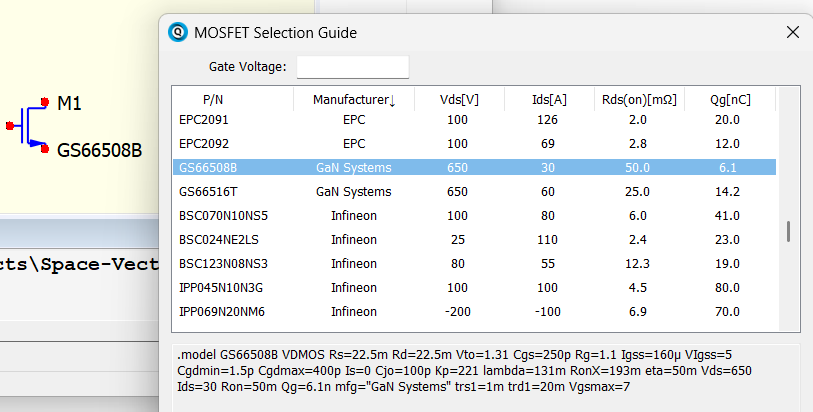Close the MOSFET Selection Guide dialog
813x412 pixels.
tap(793, 32)
